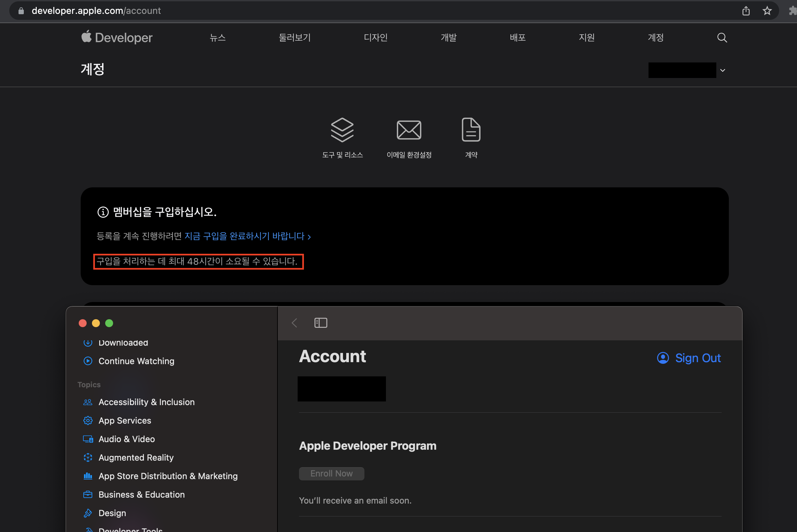797x532 pixels.
Task: Open the browser extensions puzzle icon
Action: click(x=793, y=11)
